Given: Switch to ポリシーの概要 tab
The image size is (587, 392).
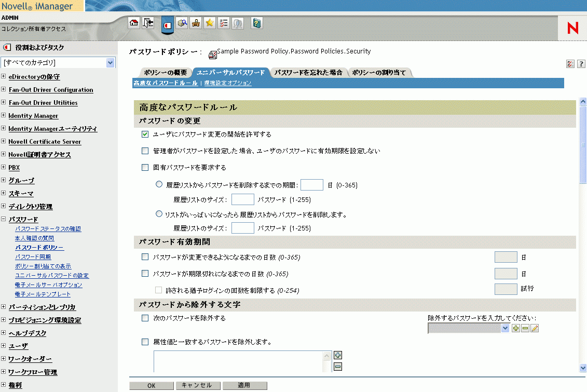Looking at the screenshot, I should (x=166, y=73).
